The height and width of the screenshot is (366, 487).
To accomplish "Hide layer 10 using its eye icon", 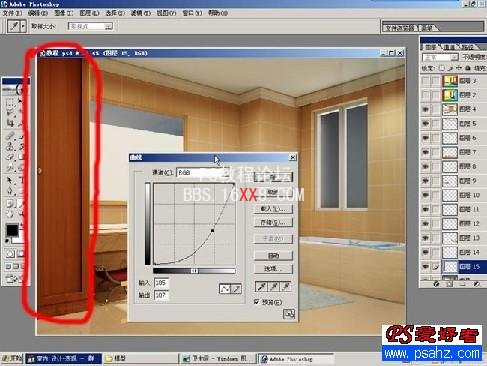I will [x=426, y=195].
